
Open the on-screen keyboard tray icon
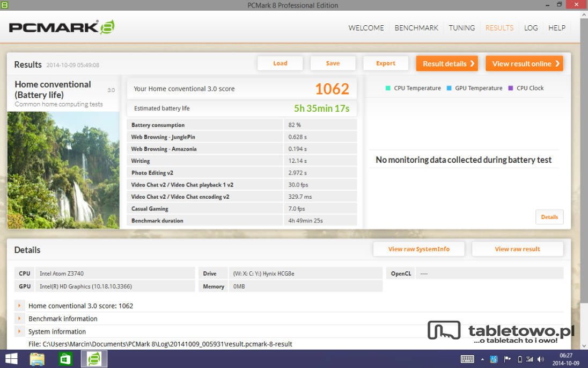point(467,359)
